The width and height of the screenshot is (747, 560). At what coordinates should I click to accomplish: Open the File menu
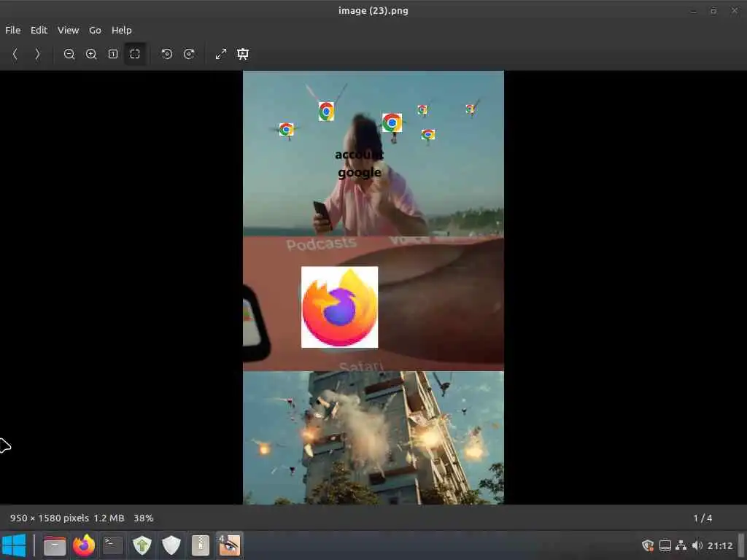pyautogui.click(x=13, y=30)
